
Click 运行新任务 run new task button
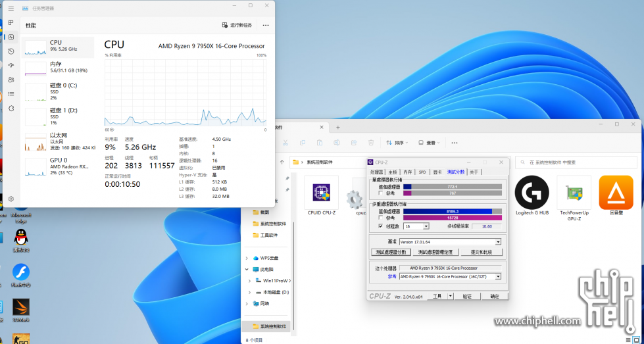237,25
